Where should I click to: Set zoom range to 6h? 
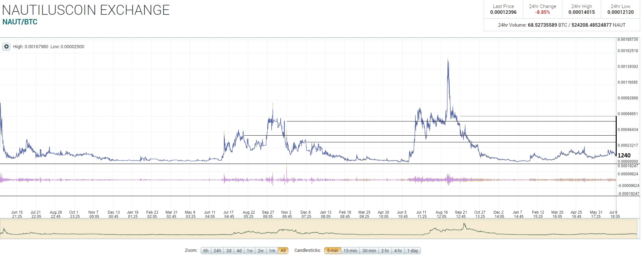(x=206, y=251)
